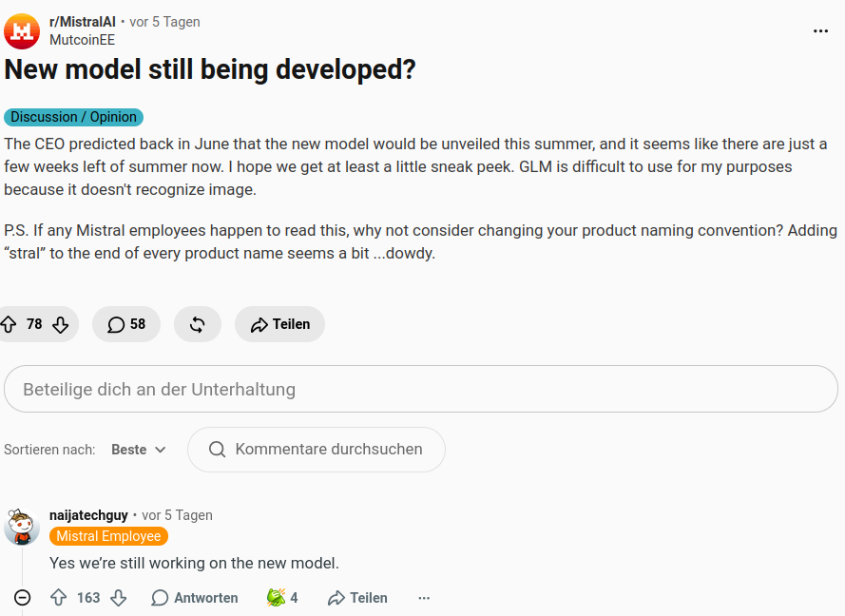Image resolution: width=845 pixels, height=616 pixels.
Task: Upvote naijatechguy's comment
Action: [x=58, y=598]
